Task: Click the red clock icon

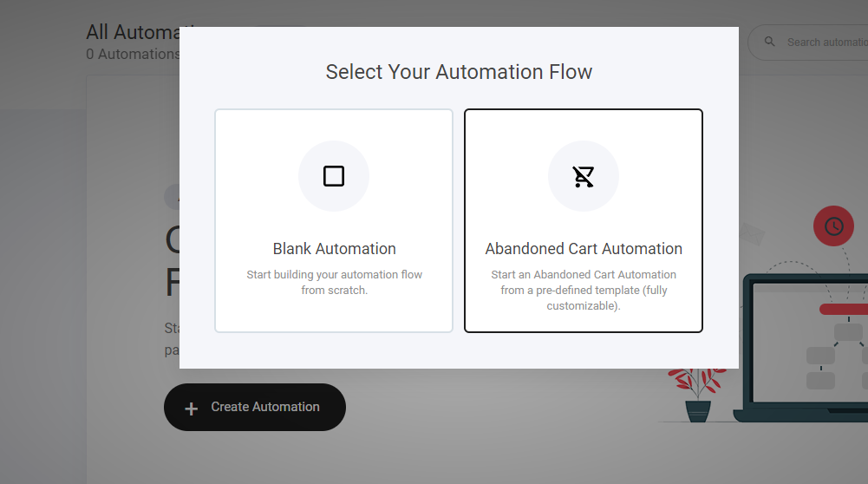Action: [x=833, y=226]
